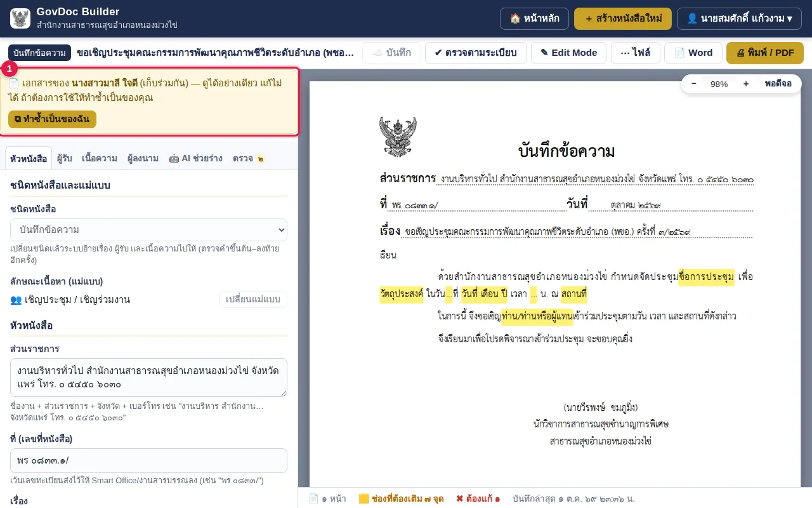Click the บันทึก save button
Screen dimensions: 812x508
[391, 53]
